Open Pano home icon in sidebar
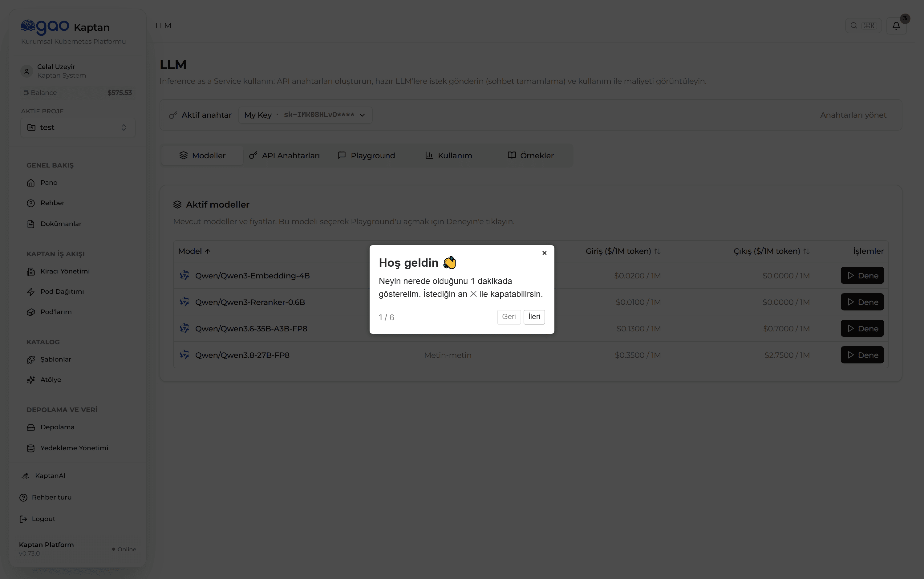 [x=31, y=183]
